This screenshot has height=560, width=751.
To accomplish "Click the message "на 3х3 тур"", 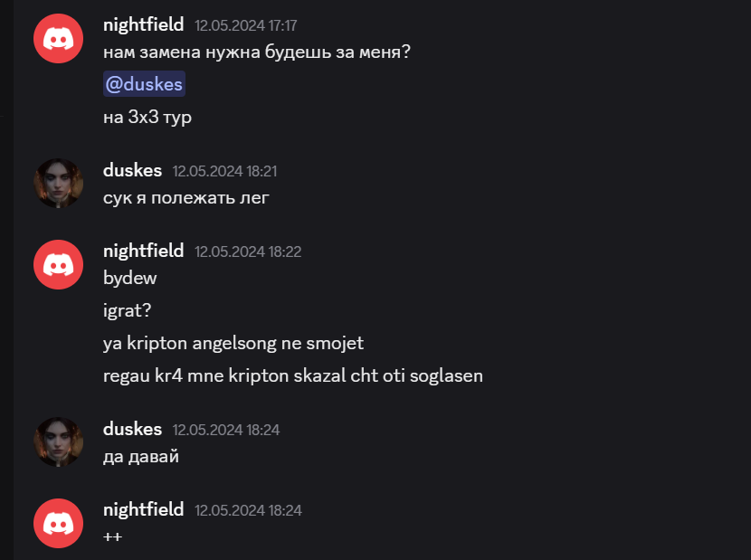I will point(147,117).
